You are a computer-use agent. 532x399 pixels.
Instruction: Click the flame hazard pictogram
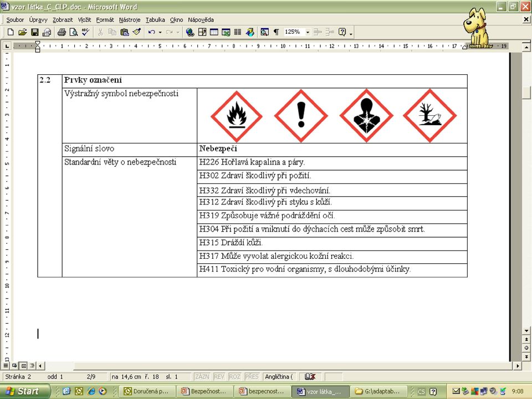[x=237, y=116]
